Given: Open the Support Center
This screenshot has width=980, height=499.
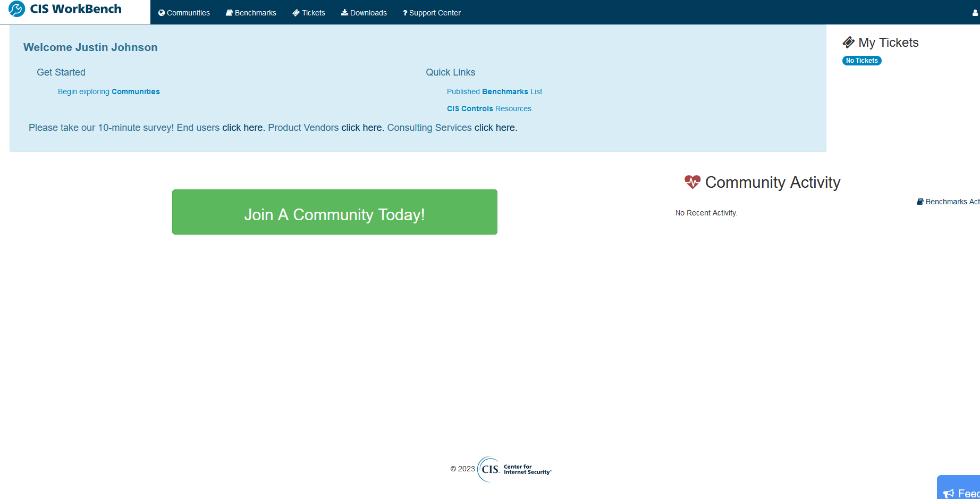Looking at the screenshot, I should (432, 13).
